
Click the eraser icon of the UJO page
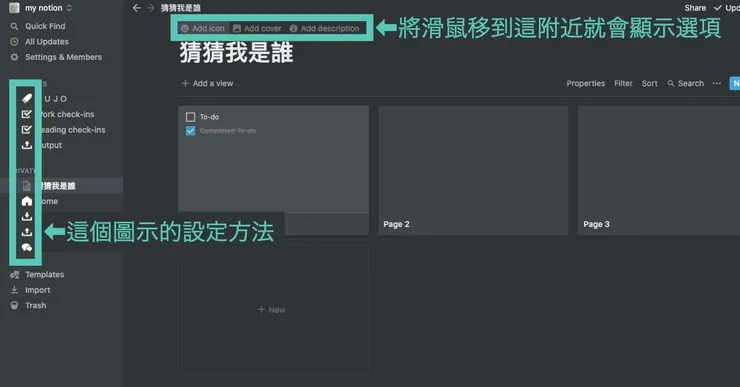pyautogui.click(x=27, y=98)
